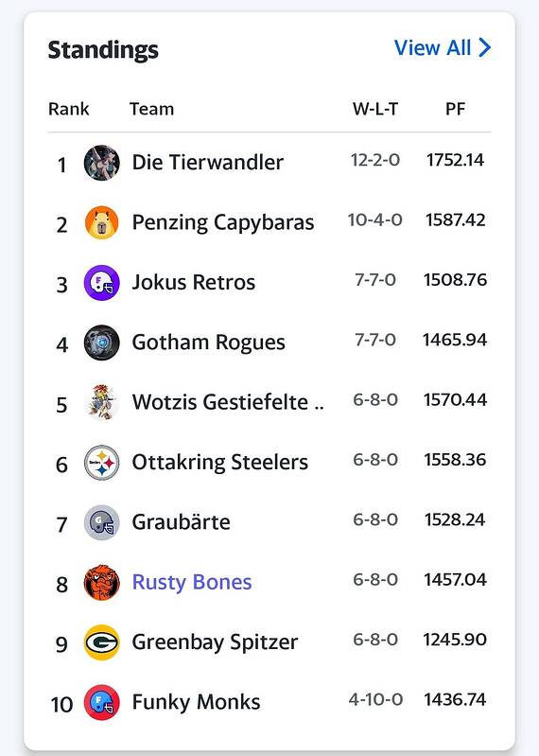Click the Penzing Capybaras capybara avatar
Screen dimensions: 539x756
pos(101,222)
